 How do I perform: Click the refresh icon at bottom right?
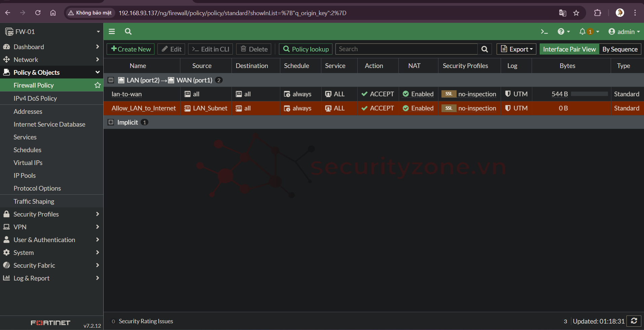(634, 321)
